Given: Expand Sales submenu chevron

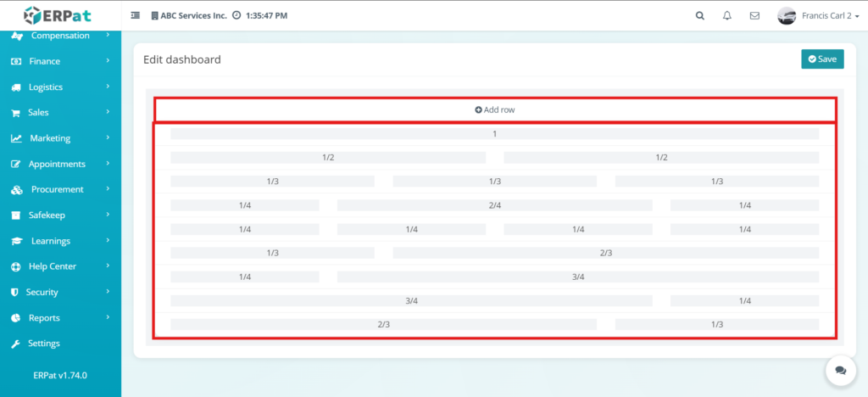Looking at the screenshot, I should pos(108,112).
